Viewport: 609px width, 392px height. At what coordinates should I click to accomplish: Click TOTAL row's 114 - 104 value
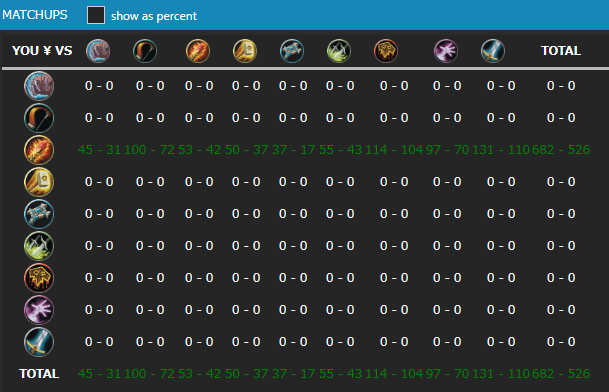point(394,374)
